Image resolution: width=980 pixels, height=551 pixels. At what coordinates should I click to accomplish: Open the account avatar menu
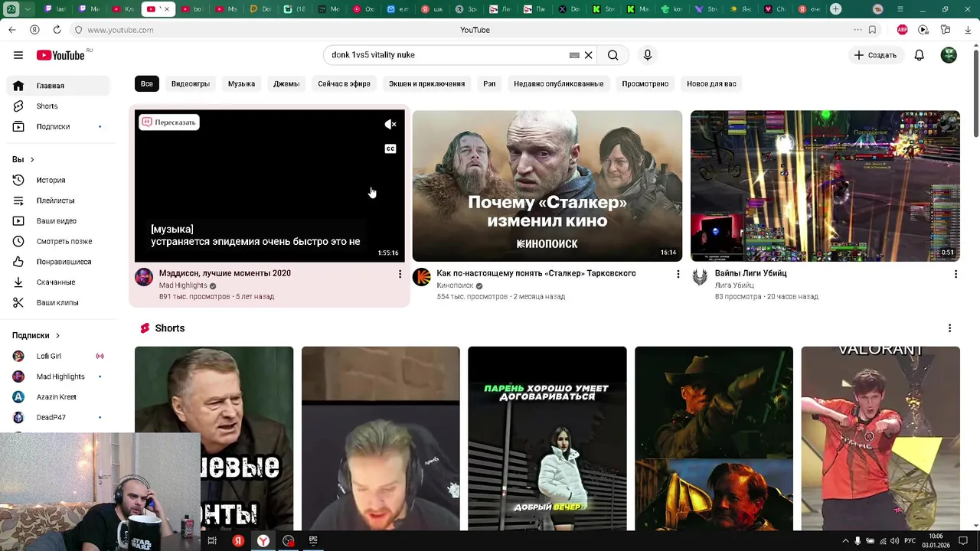click(x=949, y=55)
